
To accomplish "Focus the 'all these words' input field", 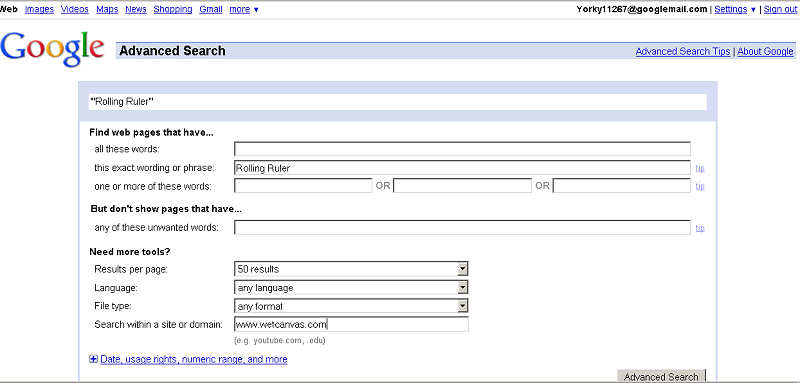I will pyautogui.click(x=462, y=149).
